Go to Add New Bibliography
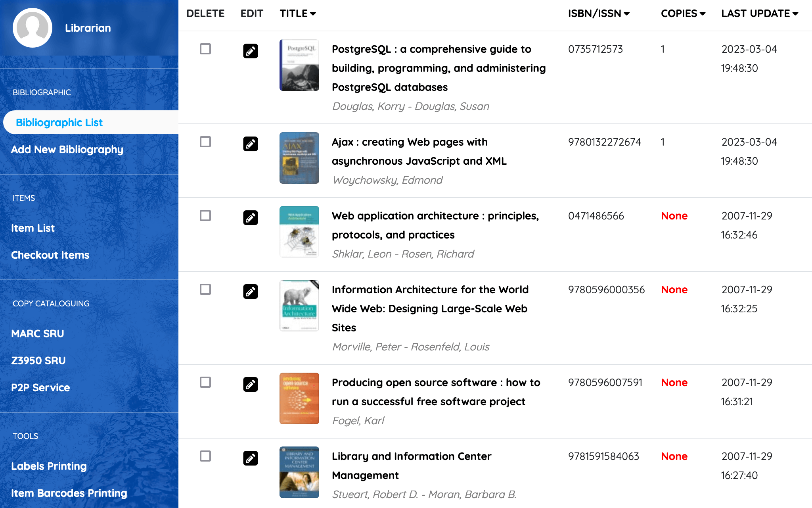The image size is (812, 508). [67, 150]
